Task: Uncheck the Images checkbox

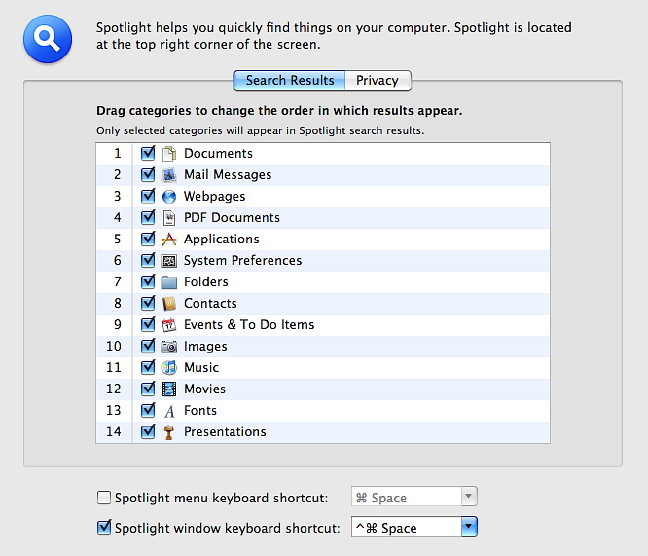Action: click(x=148, y=346)
